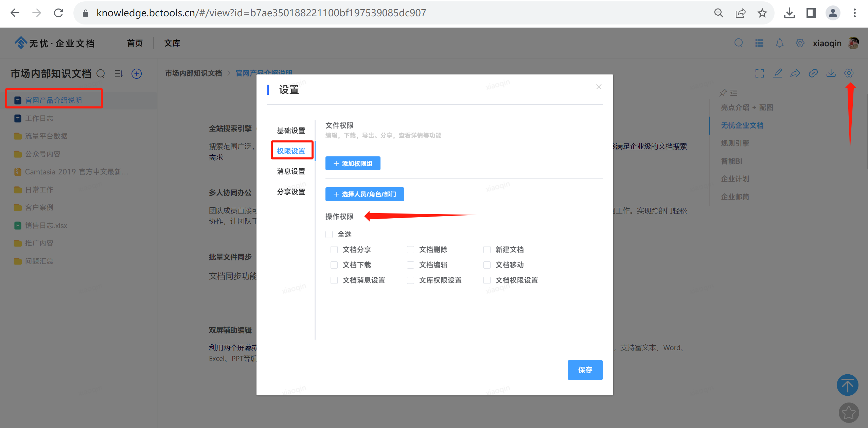Screen dimensions: 868x428
Task: Open the notification bell icon
Action: (779, 43)
